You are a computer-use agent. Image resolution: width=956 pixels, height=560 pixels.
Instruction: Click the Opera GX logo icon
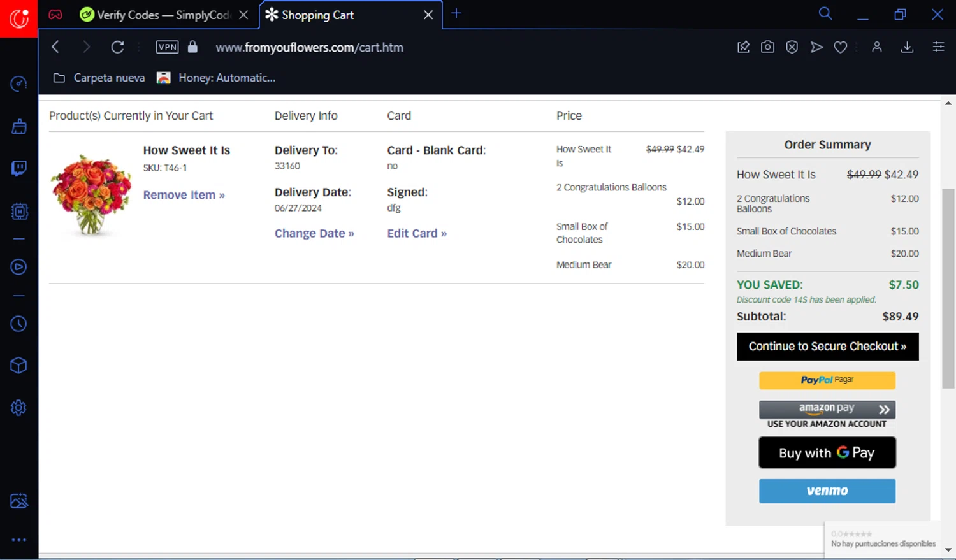(x=18, y=18)
